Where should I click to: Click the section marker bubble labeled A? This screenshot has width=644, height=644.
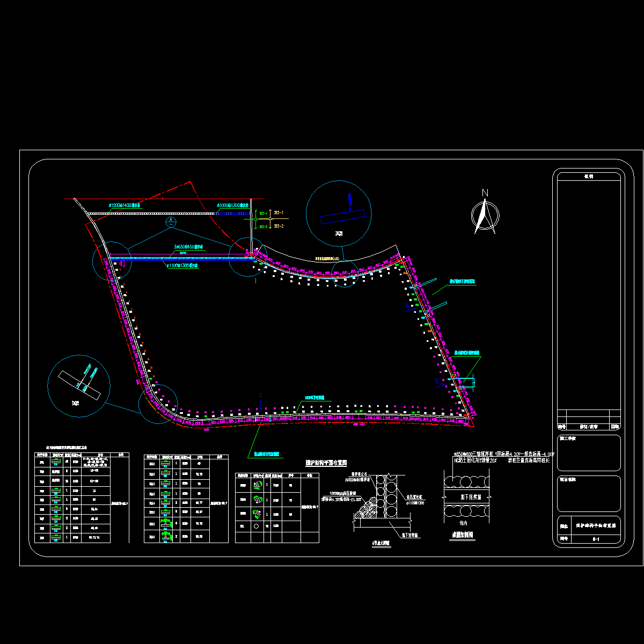point(170,221)
